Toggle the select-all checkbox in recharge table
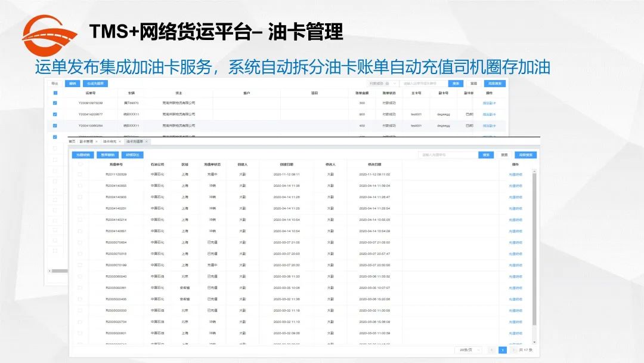644x363 pixels. (x=79, y=165)
